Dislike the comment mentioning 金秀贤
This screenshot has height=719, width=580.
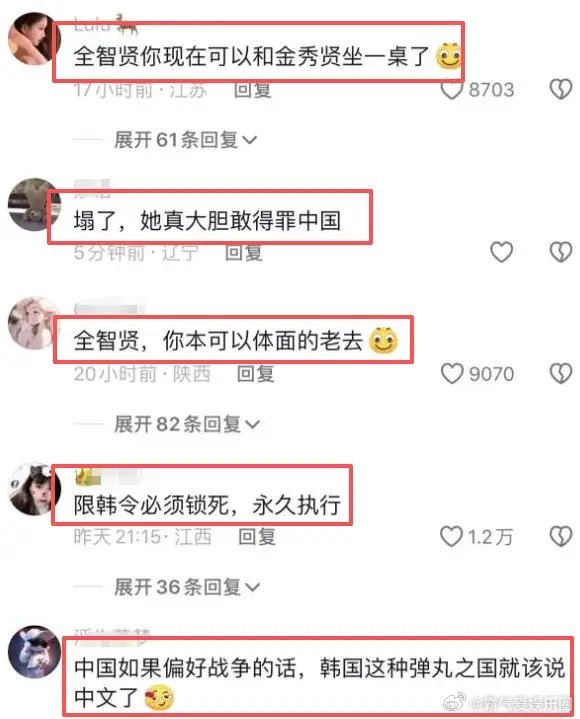(x=561, y=89)
